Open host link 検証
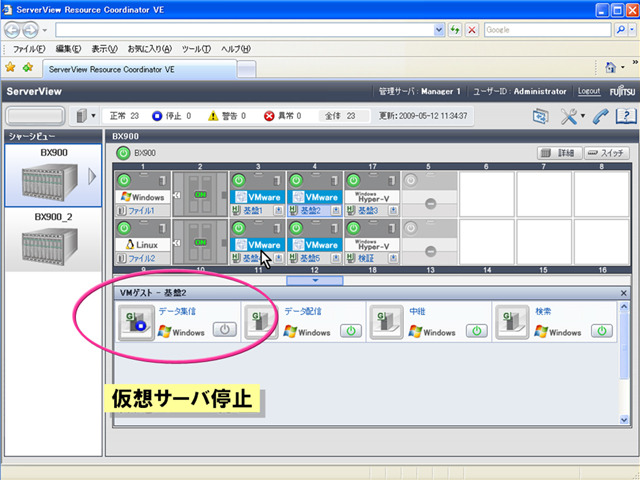640x480 pixels. tap(366, 258)
